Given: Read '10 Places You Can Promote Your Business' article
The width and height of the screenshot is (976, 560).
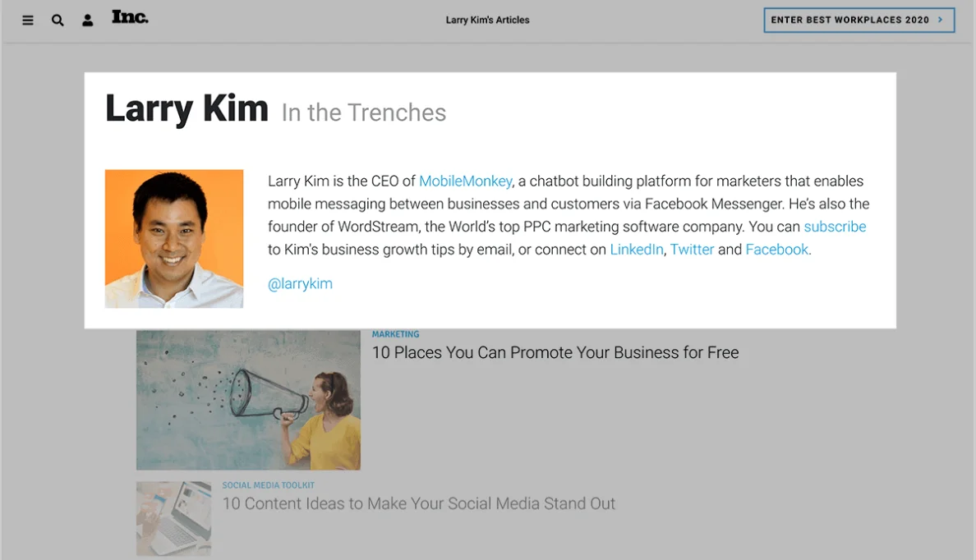Looking at the screenshot, I should tap(555, 353).
